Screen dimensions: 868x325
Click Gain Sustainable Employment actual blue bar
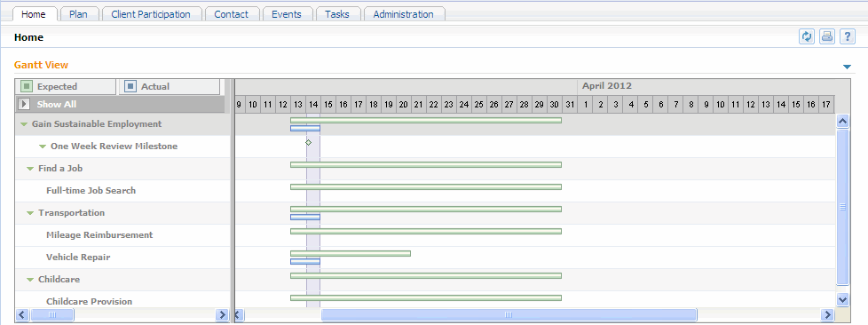[305, 129]
